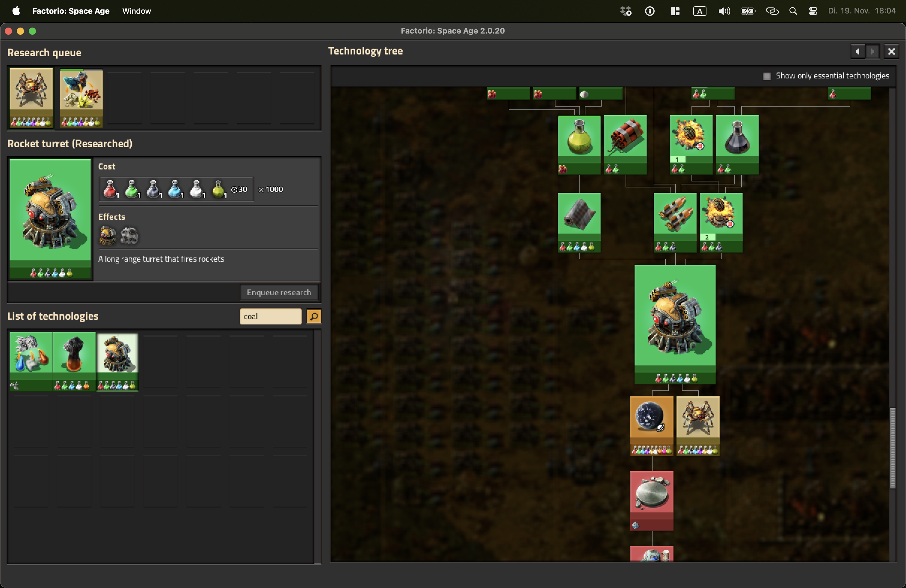Open the planet discovery technology node
Screen dimensions: 906x588
pyautogui.click(x=651, y=426)
